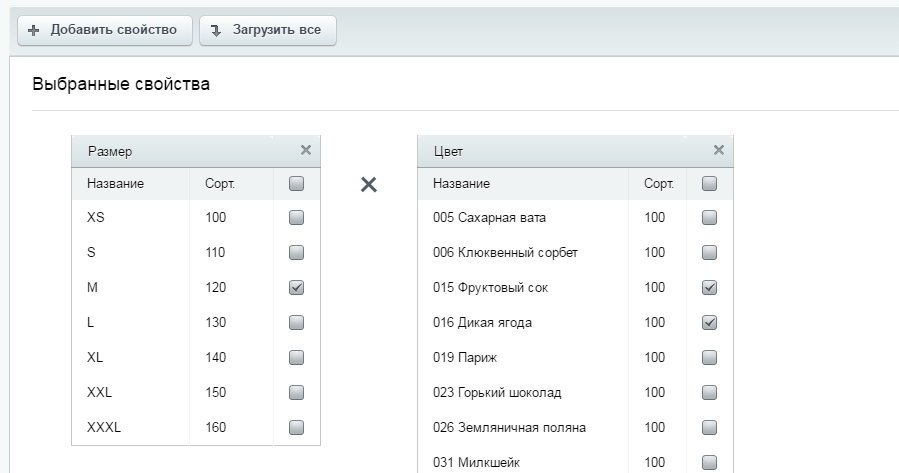Click the Загрузить все button

[x=268, y=30]
